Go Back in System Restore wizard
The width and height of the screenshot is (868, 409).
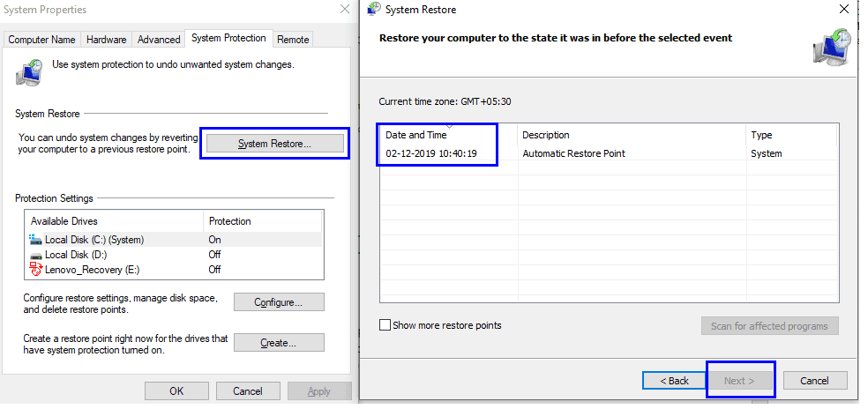click(672, 381)
